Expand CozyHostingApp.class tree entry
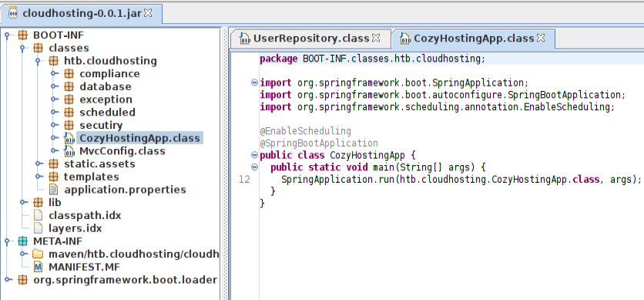Screen dimensions: 644x300 click(54, 138)
